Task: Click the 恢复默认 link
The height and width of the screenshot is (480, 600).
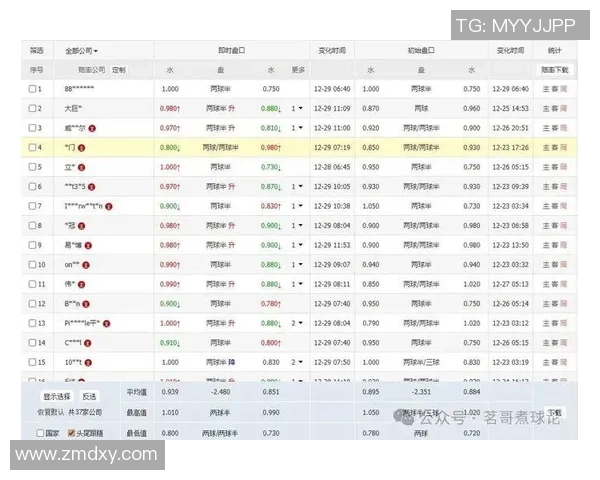Action: [51, 413]
